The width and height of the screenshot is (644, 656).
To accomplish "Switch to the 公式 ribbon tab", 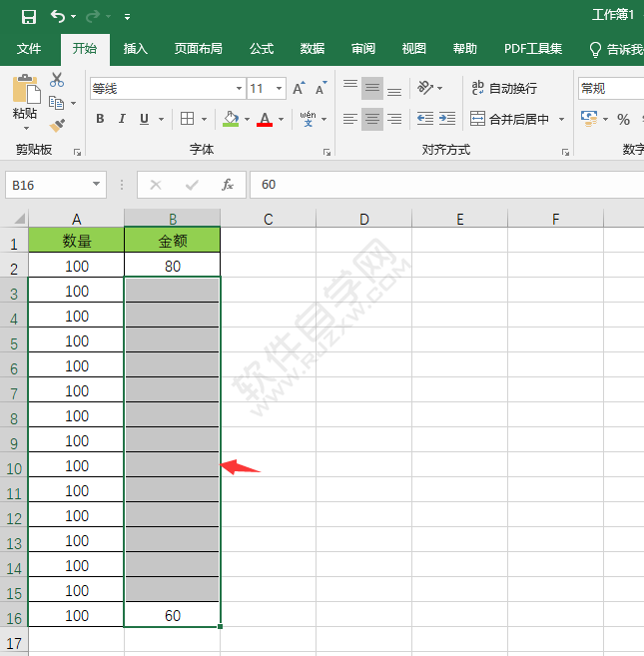I will [x=262, y=49].
